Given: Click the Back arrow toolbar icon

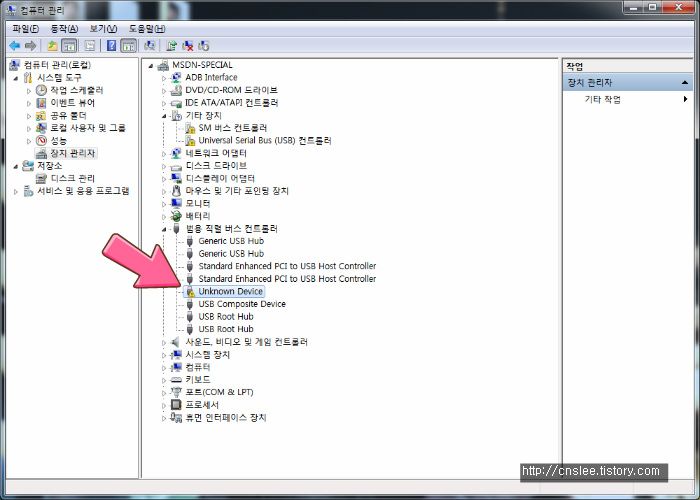Looking at the screenshot, I should point(15,46).
